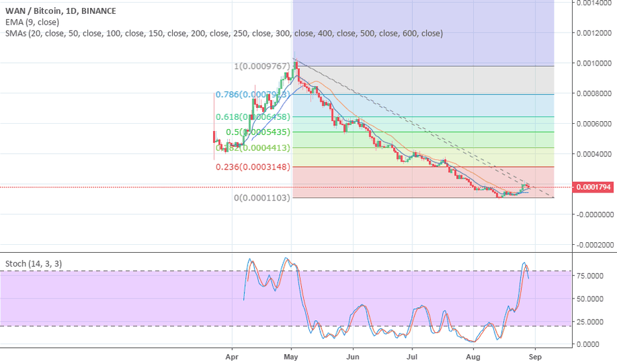Click the Apr label on time axis
Viewport: 617px width, 364px height.
[x=232, y=357]
